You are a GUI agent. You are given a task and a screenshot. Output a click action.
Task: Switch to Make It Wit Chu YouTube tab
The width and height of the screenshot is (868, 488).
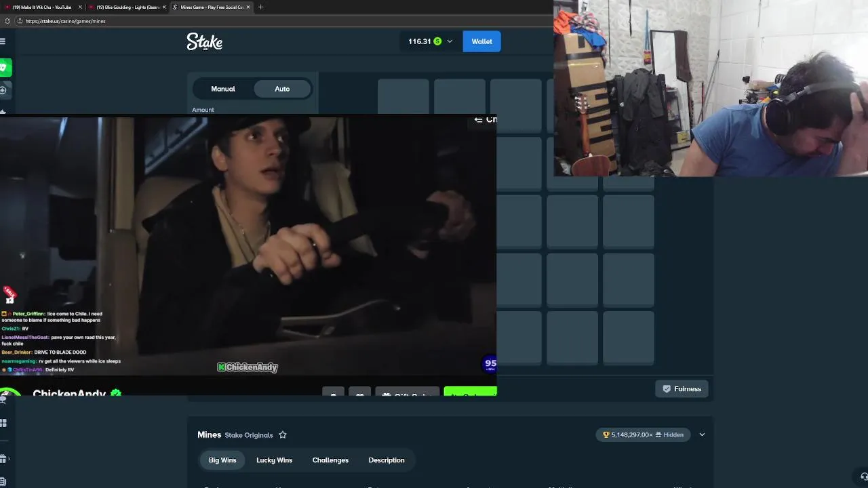coord(42,7)
